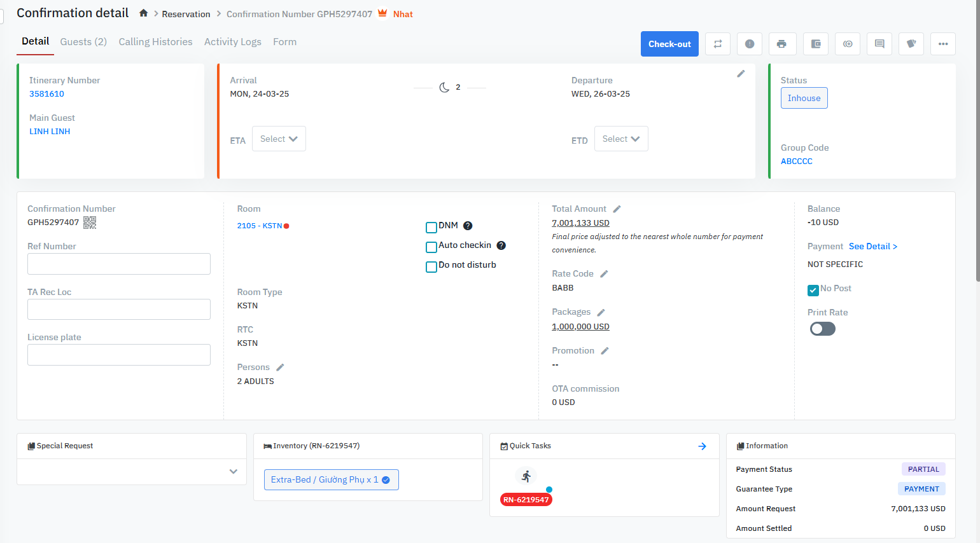
Task: Uncheck the No Post checkbox
Action: [x=813, y=290]
